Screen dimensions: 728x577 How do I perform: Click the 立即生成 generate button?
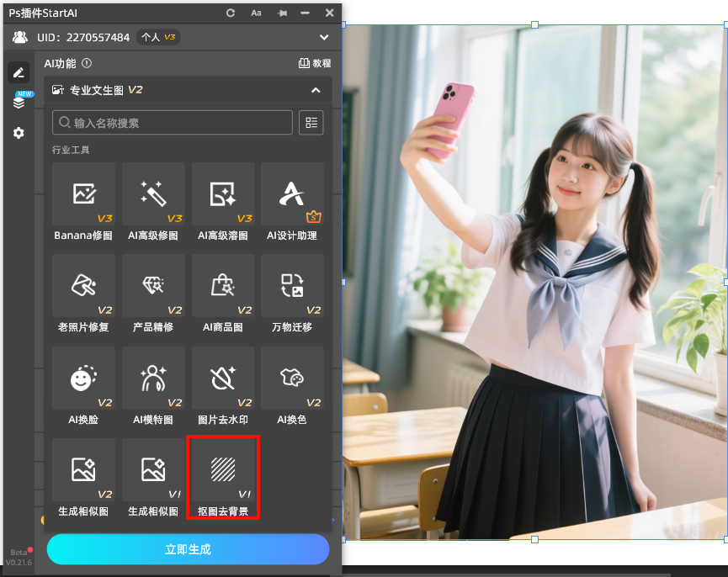[x=188, y=549]
